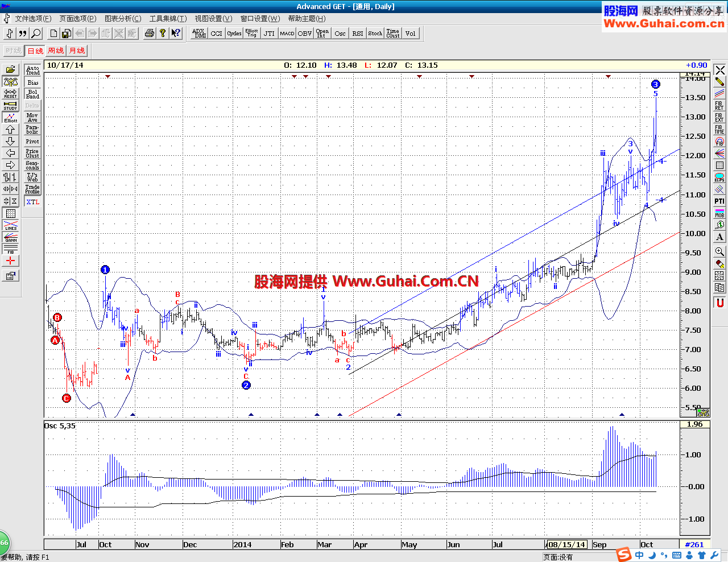Select the eraser tool in right toolbar
728x562 pixels.
point(719,263)
